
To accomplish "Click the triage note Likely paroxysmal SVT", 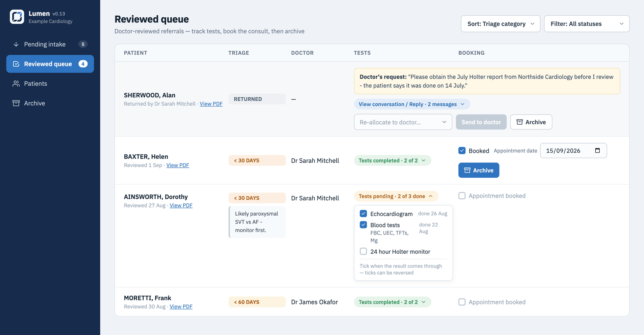I will pyautogui.click(x=257, y=222).
